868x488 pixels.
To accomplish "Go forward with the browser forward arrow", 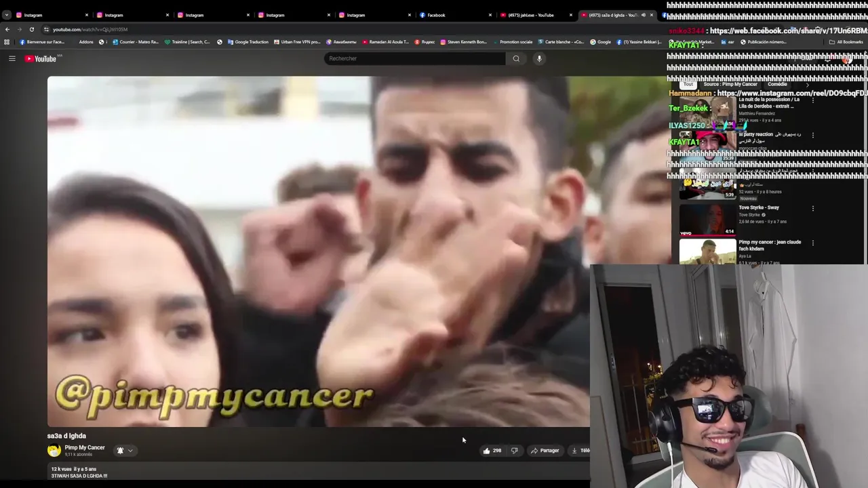I will pos(19,29).
